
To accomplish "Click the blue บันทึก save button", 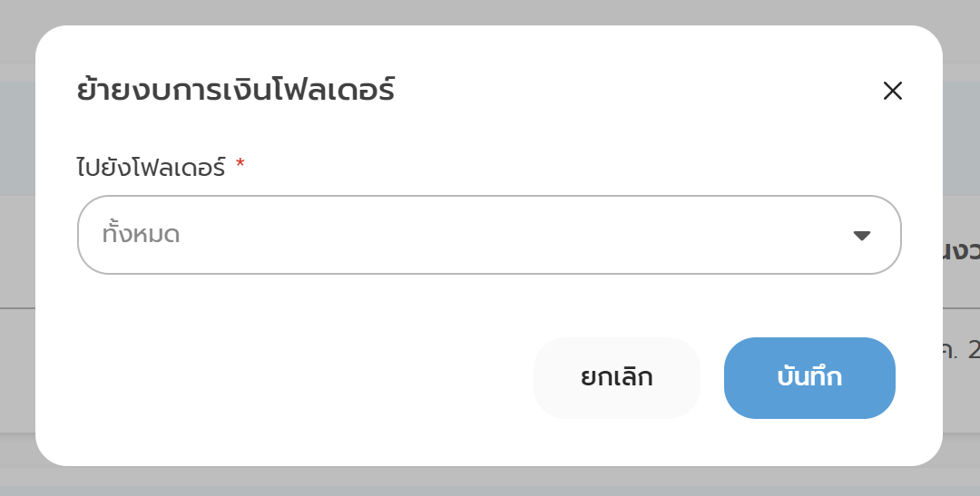I will click(x=809, y=378).
